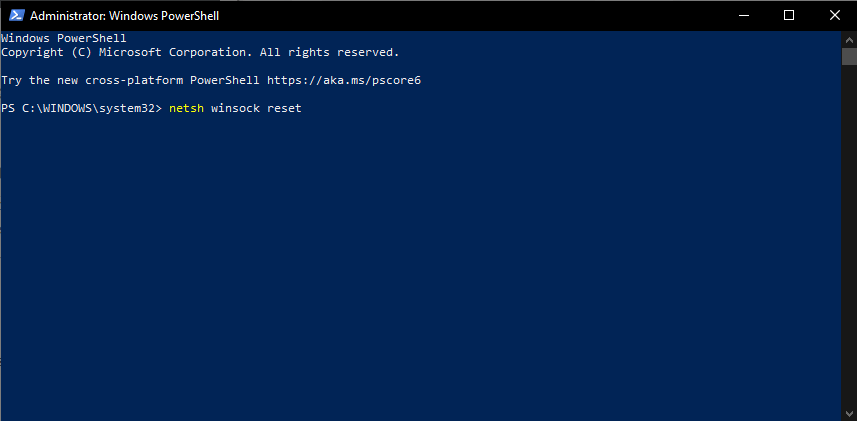This screenshot has height=421, width=857.
Task: Click the empty title bar region
Action: pos(469,15)
